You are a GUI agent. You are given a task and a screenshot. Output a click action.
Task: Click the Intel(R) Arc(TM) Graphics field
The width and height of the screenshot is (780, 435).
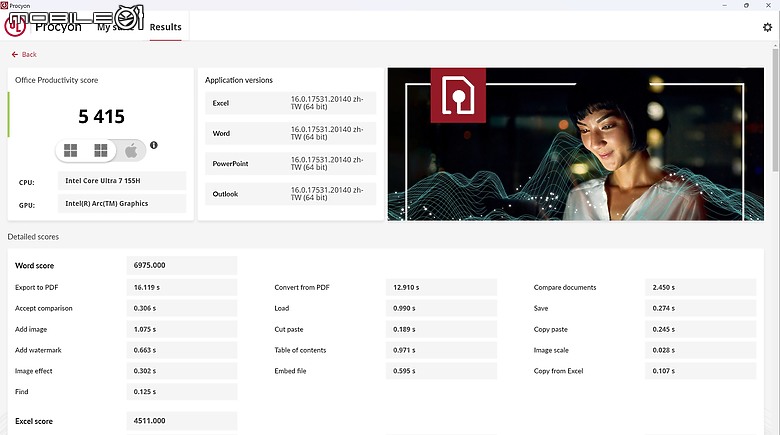tap(122, 204)
